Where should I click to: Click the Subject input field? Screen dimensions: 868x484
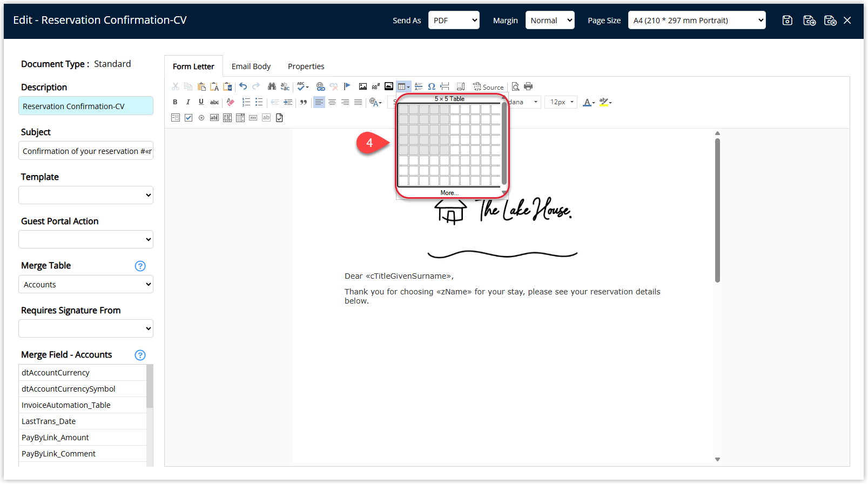[86, 151]
